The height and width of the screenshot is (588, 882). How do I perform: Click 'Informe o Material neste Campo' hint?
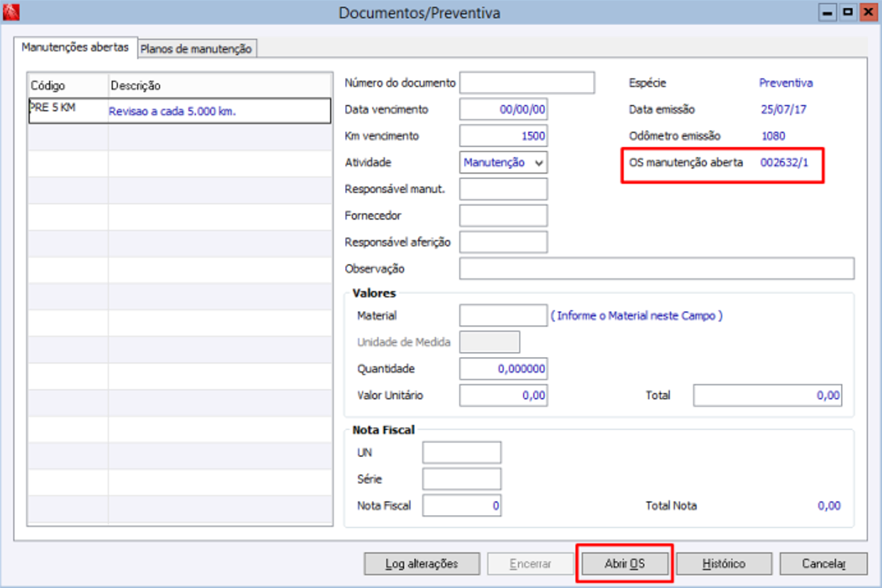pos(637,316)
